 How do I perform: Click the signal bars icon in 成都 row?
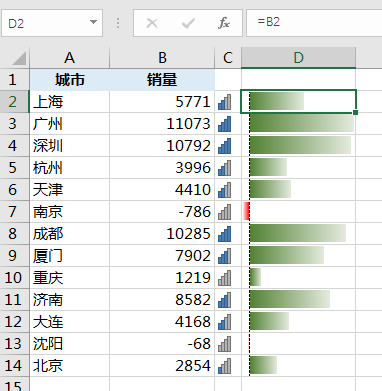[x=224, y=234]
